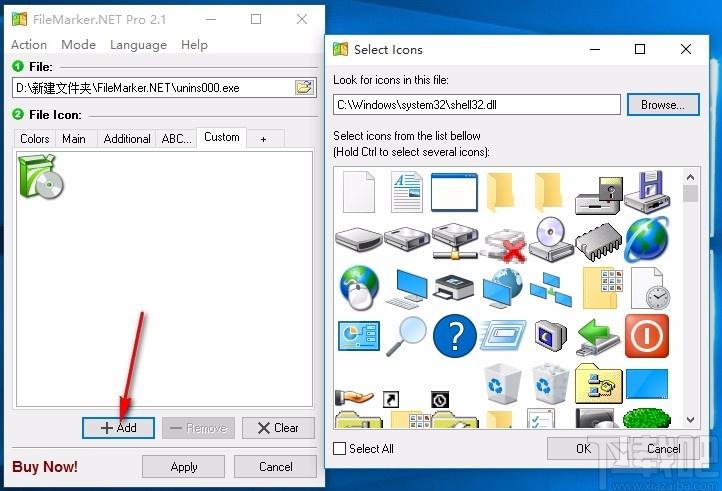
Task: Select the Run dialog window icon
Action: click(x=503, y=336)
